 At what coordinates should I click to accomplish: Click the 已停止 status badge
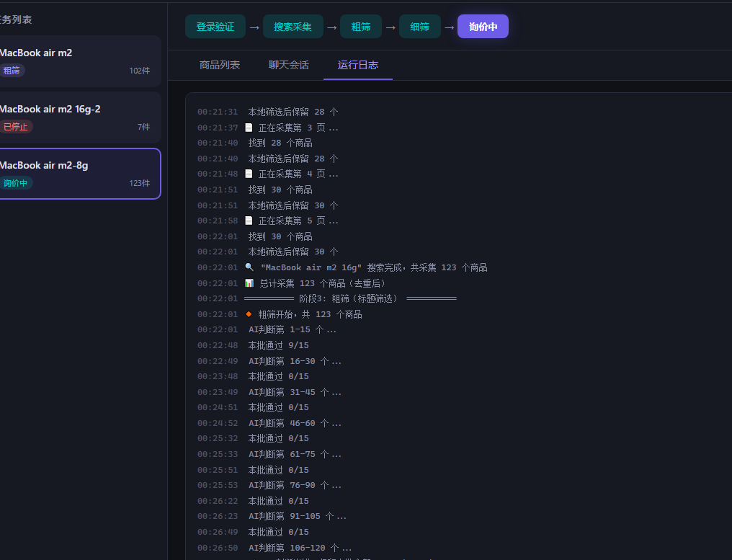pyautogui.click(x=15, y=127)
